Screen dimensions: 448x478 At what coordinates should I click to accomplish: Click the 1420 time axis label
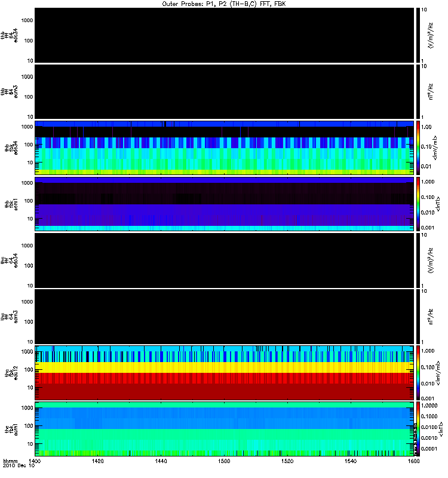click(97, 461)
